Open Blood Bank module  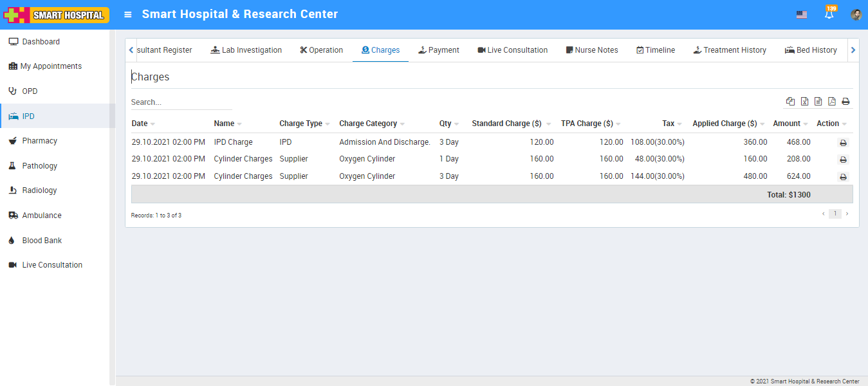click(42, 241)
